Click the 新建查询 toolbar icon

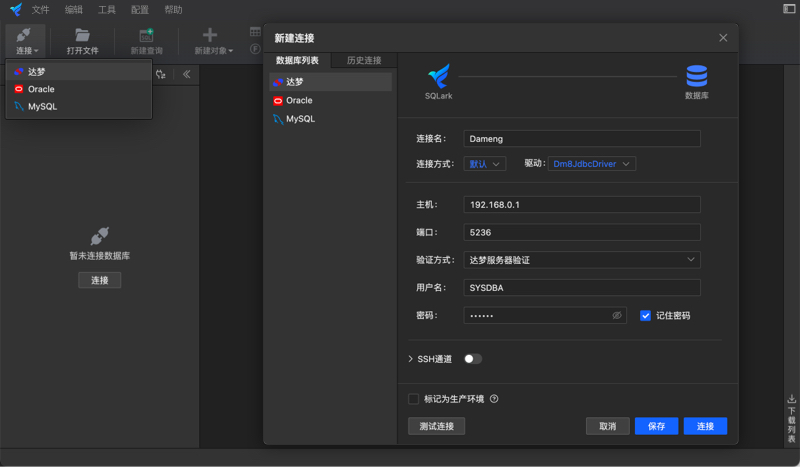[146, 35]
